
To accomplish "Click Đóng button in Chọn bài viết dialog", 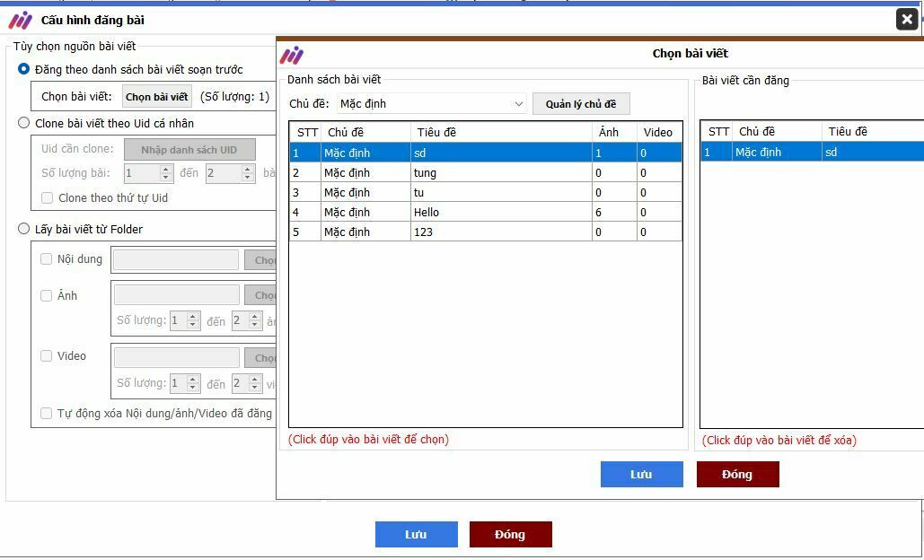I will [x=737, y=475].
